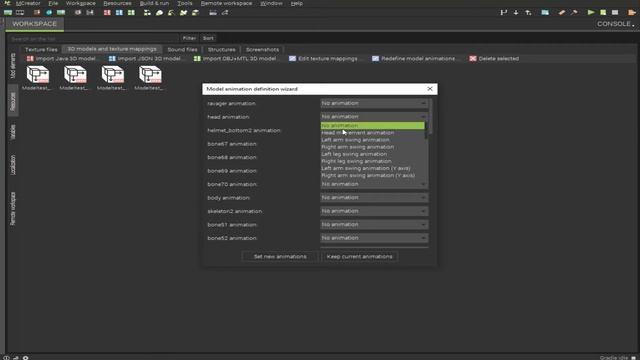Choose Left arm swing animation option
The image size is (640, 360).
(x=373, y=140)
